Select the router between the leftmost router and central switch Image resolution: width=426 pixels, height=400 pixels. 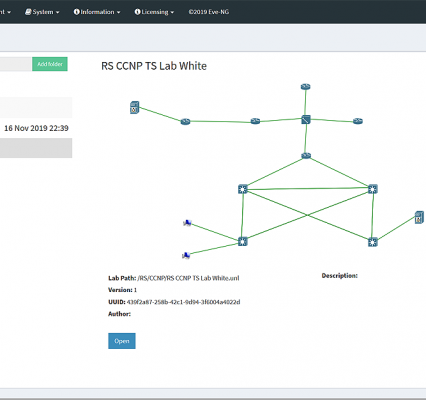click(255, 121)
